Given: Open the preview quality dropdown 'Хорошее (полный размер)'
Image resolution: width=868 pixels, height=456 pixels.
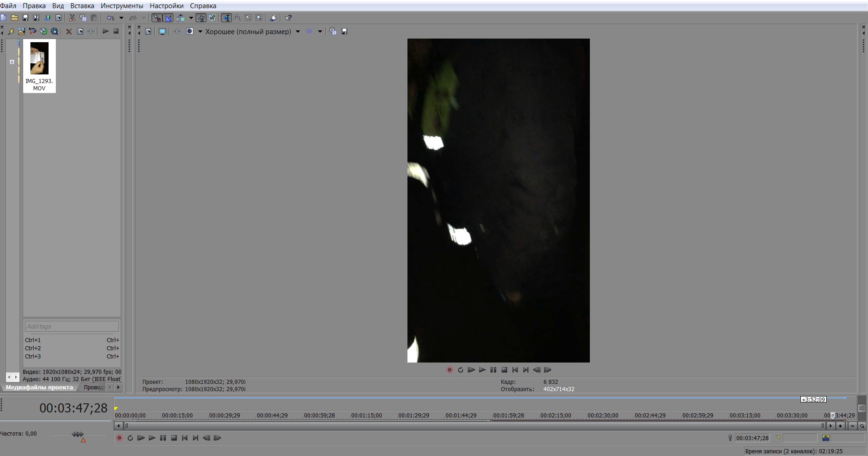Looking at the screenshot, I should coord(252,31).
